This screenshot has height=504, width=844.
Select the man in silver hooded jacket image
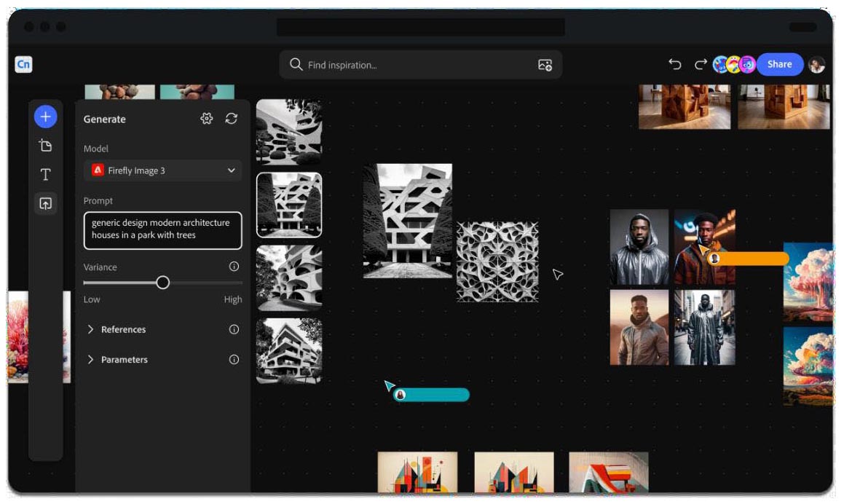[639, 247]
